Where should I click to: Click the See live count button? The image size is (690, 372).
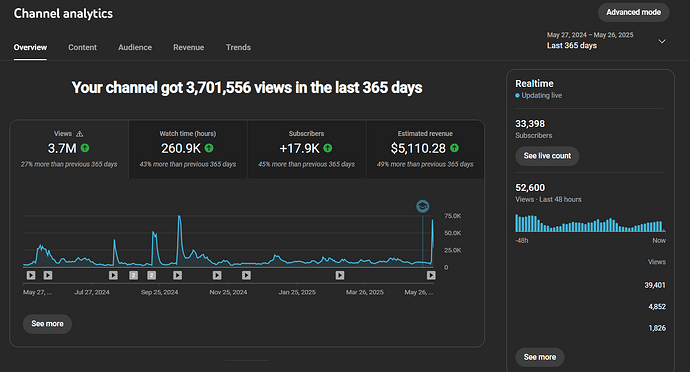tap(547, 156)
